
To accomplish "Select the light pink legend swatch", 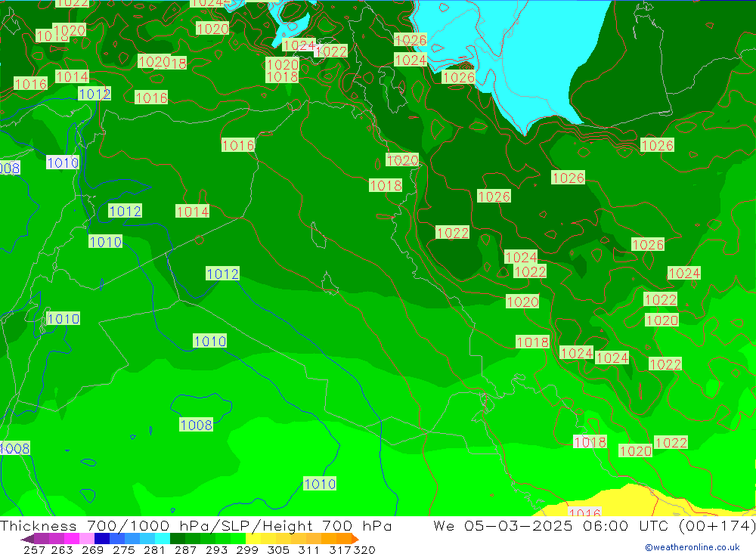I will coord(87,539).
